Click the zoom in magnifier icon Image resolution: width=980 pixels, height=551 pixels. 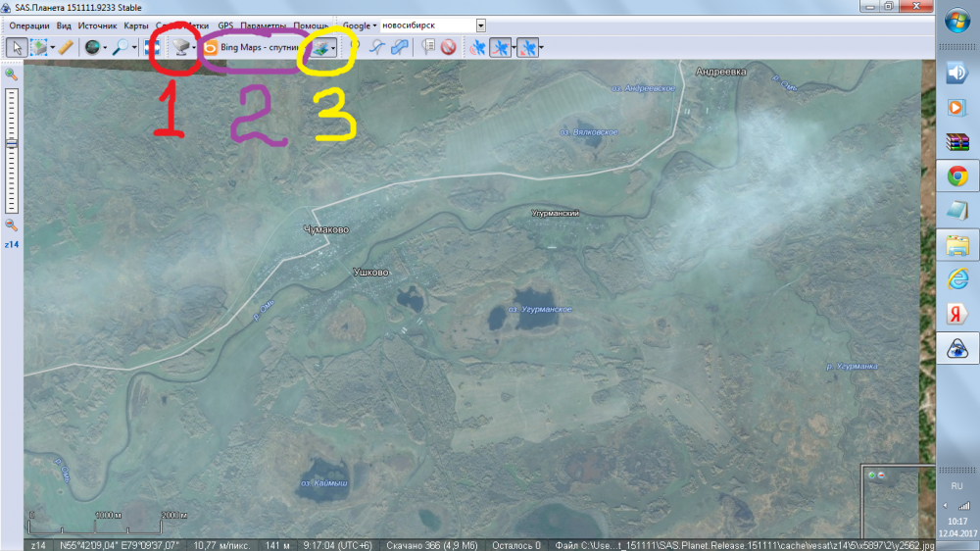pos(12,75)
